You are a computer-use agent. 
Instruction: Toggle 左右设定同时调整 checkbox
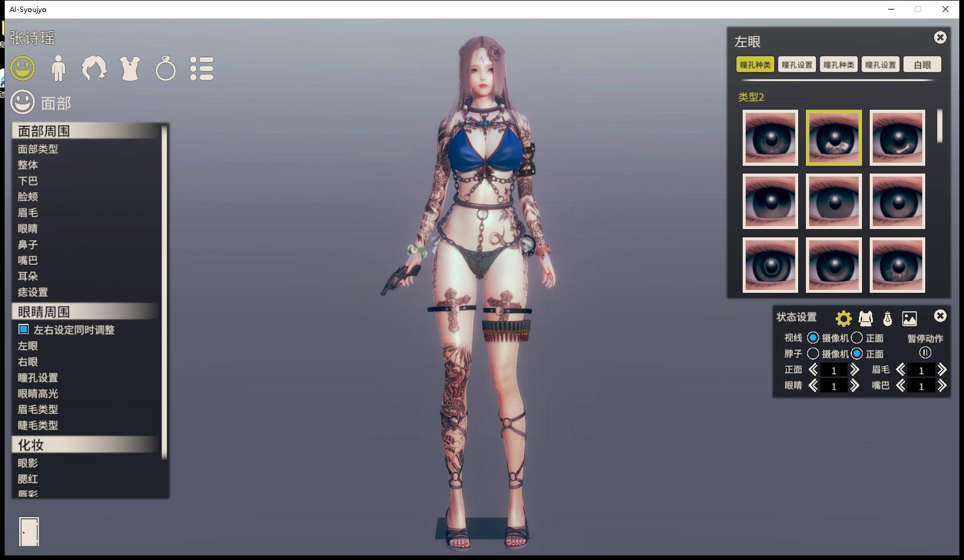click(x=24, y=329)
